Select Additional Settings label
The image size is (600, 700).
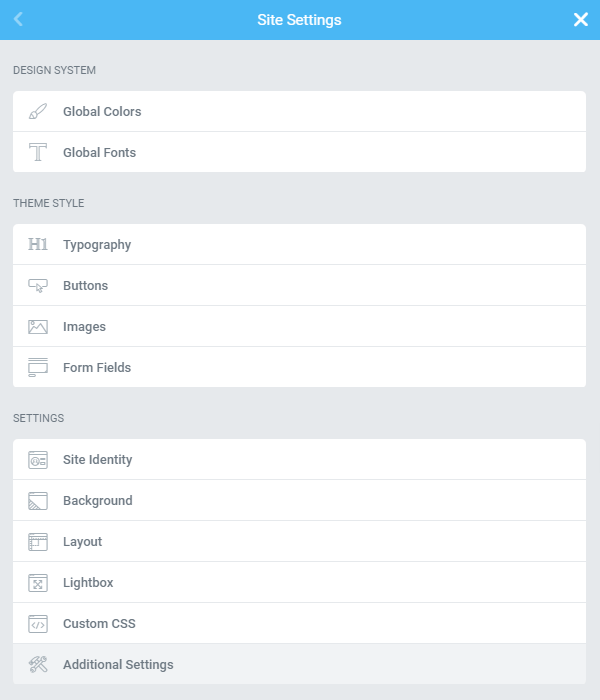point(118,665)
